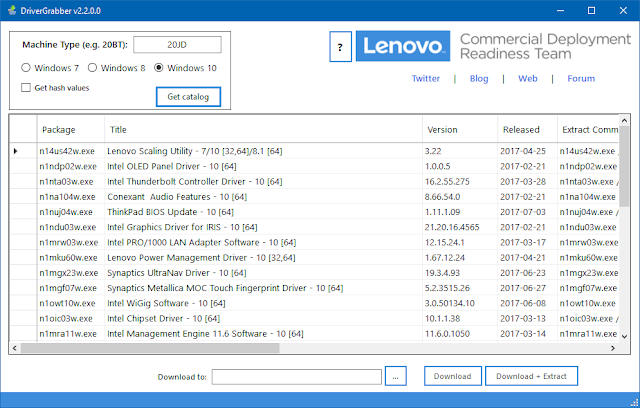Click the horizontal scrollbar right arrow
Image resolution: width=640 pixels, height=408 pixels.
(x=613, y=348)
